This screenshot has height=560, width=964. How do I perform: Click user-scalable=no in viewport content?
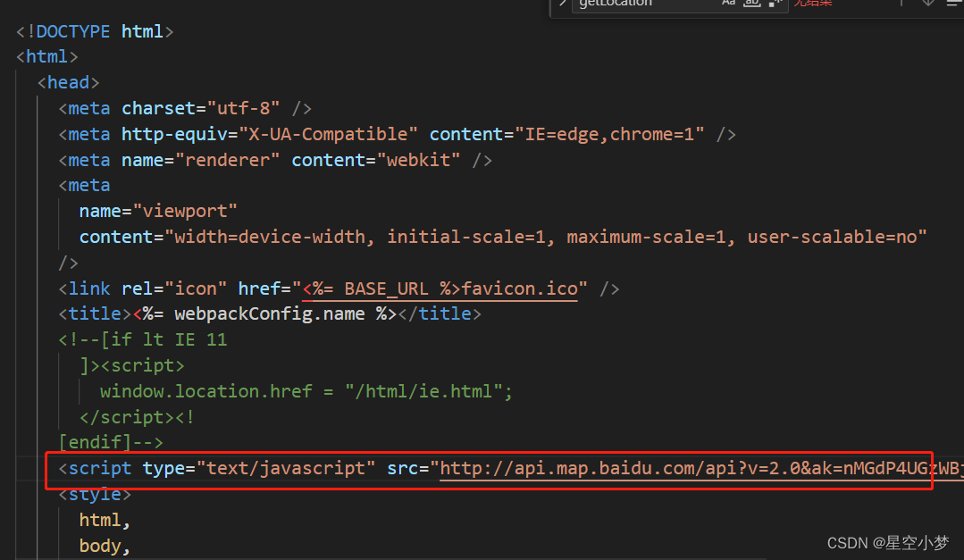(x=832, y=237)
